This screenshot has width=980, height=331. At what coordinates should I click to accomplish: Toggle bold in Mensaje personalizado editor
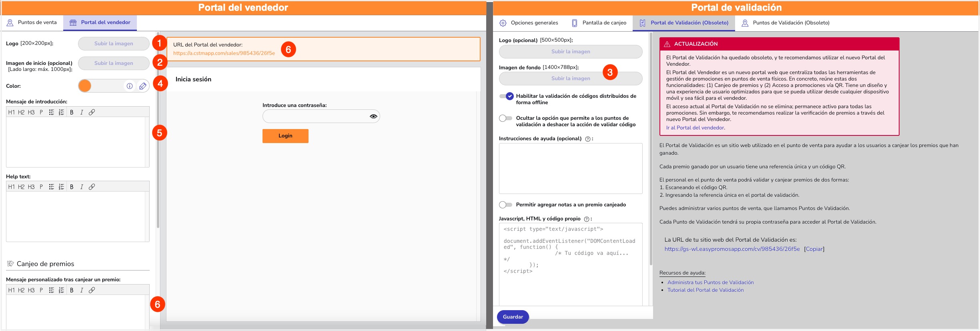[72, 290]
